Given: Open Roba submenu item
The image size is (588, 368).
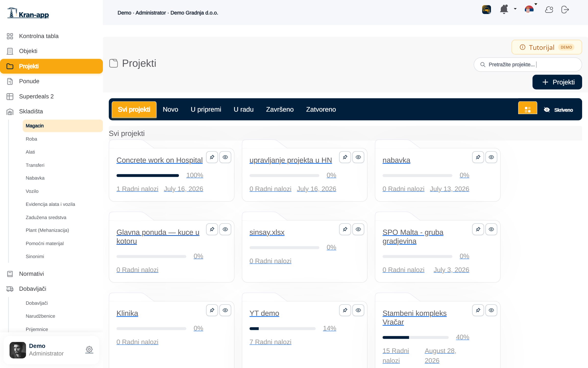Looking at the screenshot, I should coord(63,139).
